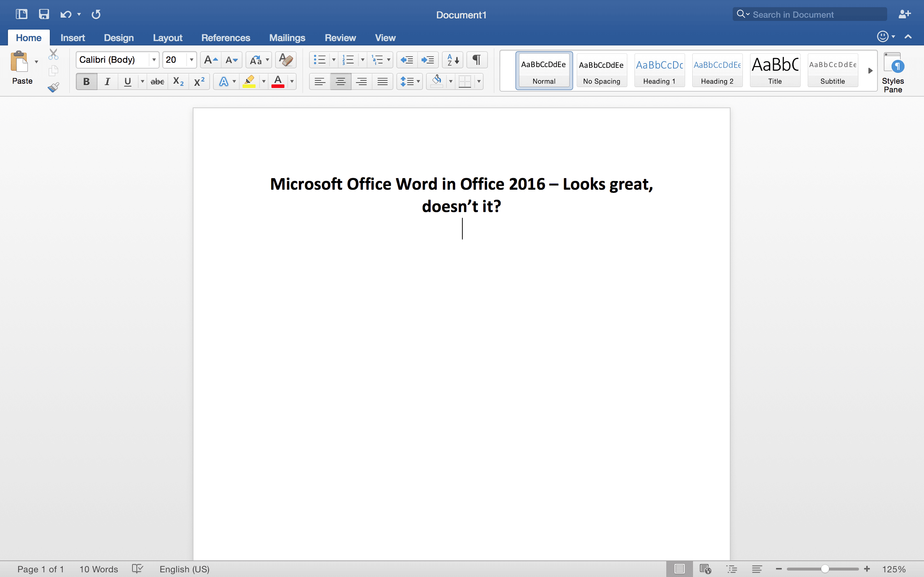
Task: Click the Format Painter brush icon
Action: point(53,87)
